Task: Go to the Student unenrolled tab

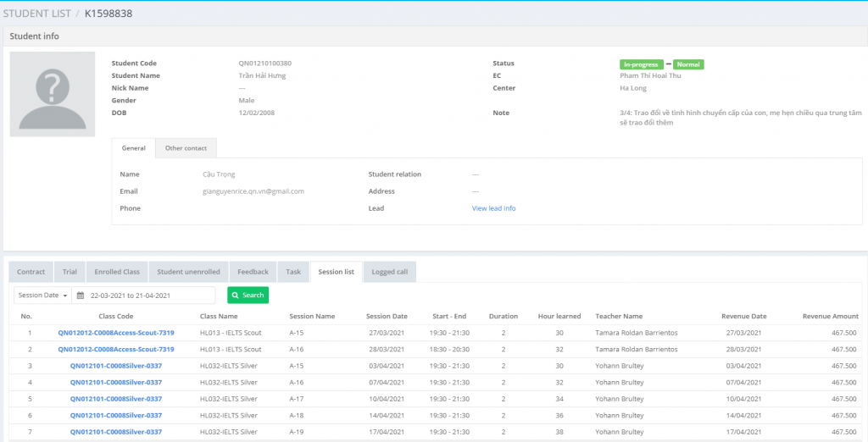Action: (x=188, y=272)
